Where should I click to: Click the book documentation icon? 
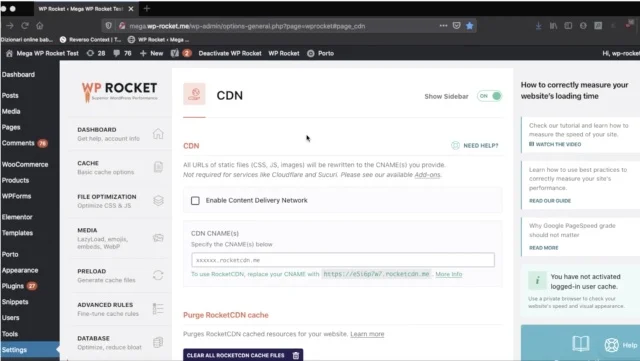[x=580, y=344]
